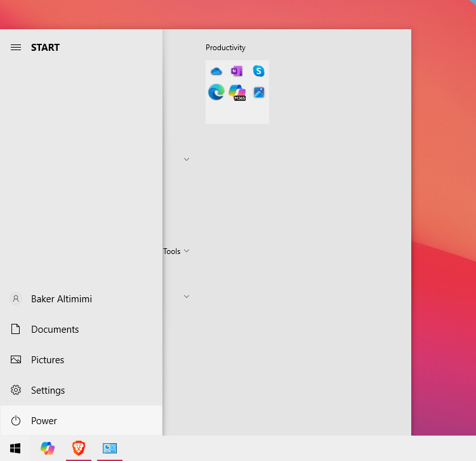
Task: Expand the collapsed group chevron below Tools
Action: click(x=187, y=297)
